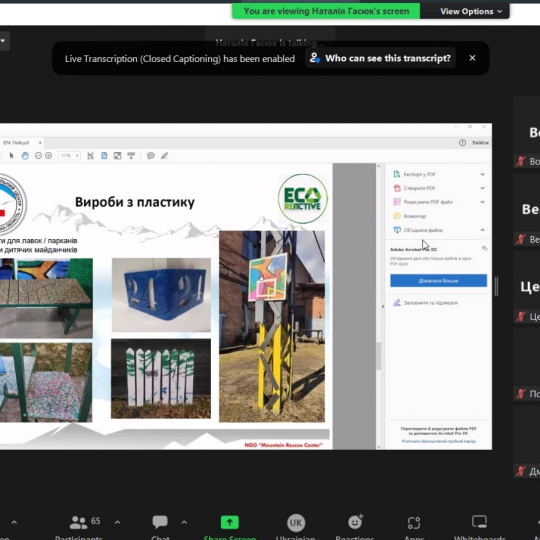Click the zoom in plus icon in Acrobat
The height and width of the screenshot is (540, 540).
pyautogui.click(x=49, y=156)
